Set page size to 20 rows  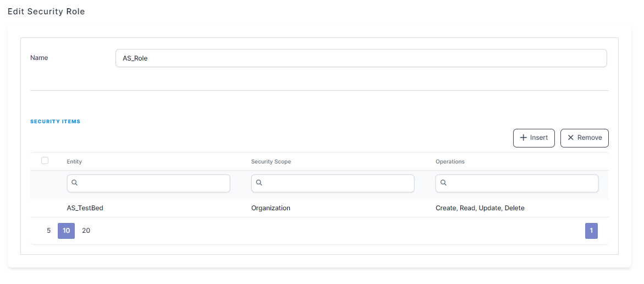[x=86, y=231]
